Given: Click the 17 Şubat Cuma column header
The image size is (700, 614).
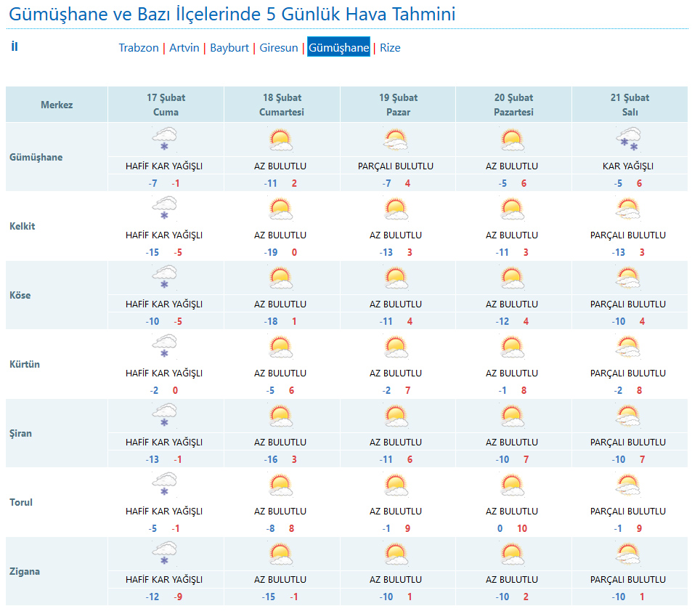Looking at the screenshot, I should [166, 105].
